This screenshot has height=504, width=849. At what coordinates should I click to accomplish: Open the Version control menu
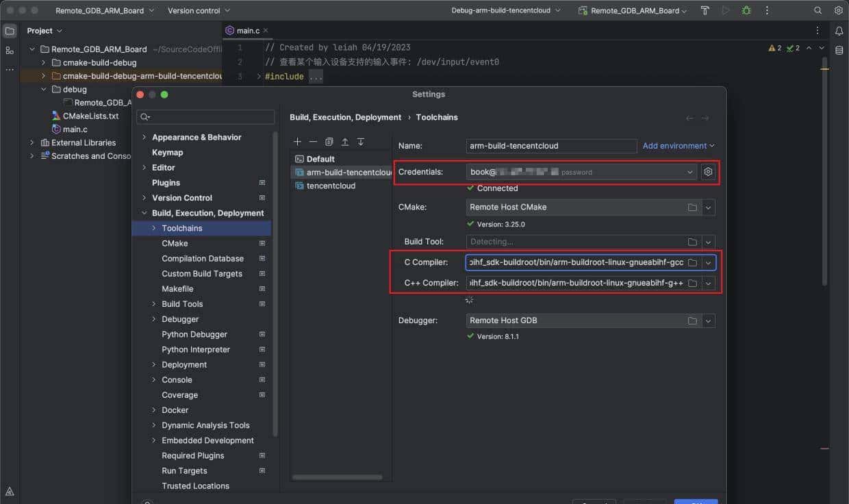(x=199, y=10)
